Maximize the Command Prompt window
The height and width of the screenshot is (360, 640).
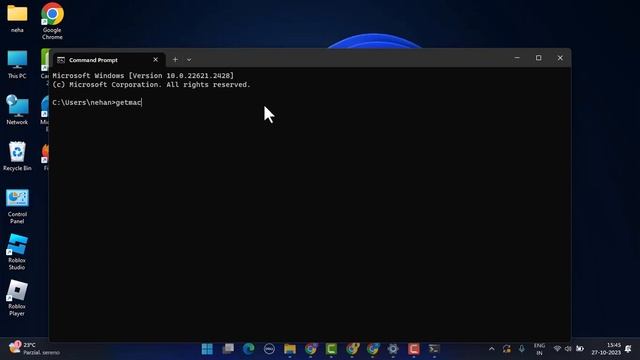[x=539, y=58]
